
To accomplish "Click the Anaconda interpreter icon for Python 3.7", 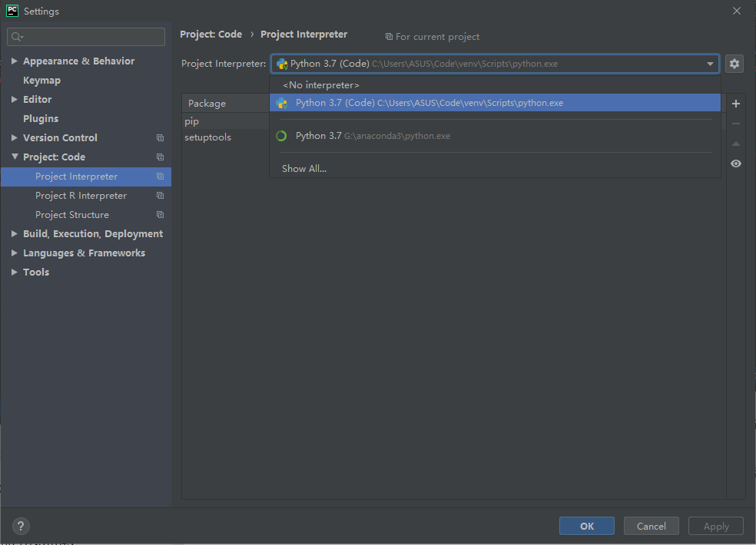I will (281, 135).
